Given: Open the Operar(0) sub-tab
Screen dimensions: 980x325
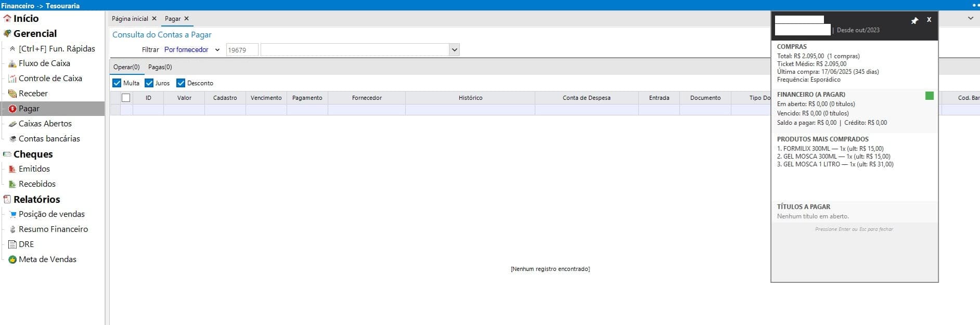Looking at the screenshot, I should tap(126, 67).
